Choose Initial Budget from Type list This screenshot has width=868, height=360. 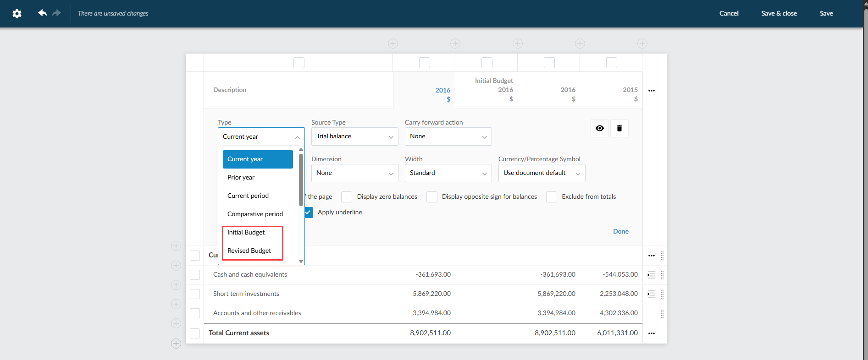click(x=258, y=233)
